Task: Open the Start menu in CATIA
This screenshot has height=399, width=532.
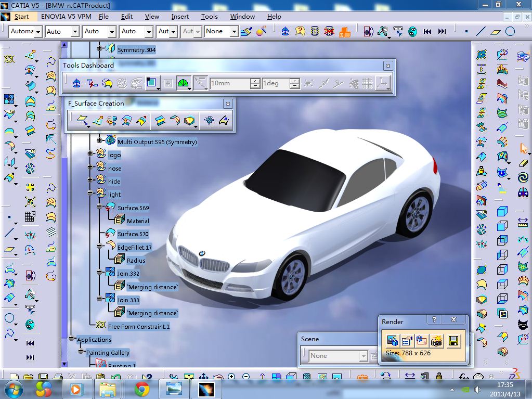Action: coord(21,16)
